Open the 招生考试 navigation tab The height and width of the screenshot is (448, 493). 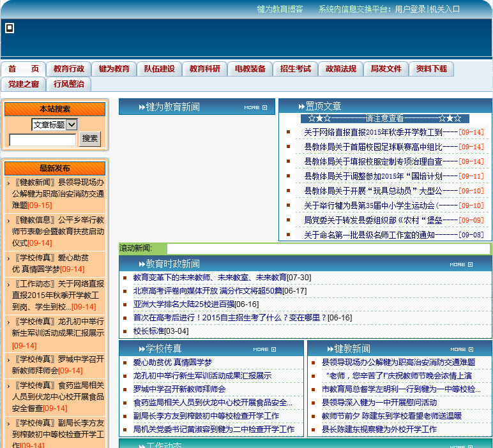point(296,69)
